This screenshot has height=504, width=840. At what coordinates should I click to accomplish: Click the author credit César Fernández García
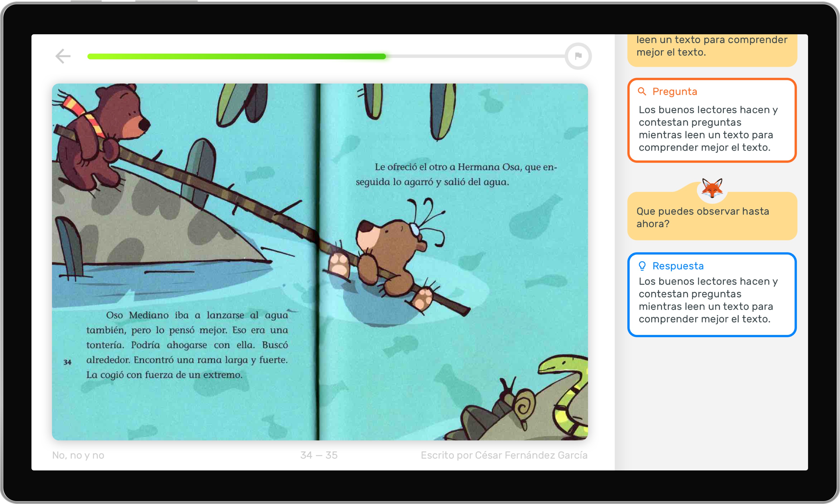click(504, 455)
